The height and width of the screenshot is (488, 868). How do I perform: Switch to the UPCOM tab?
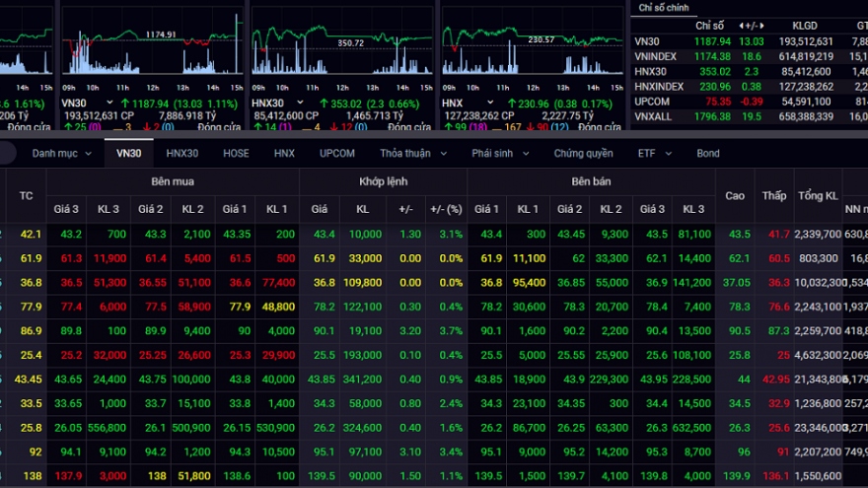click(x=336, y=154)
